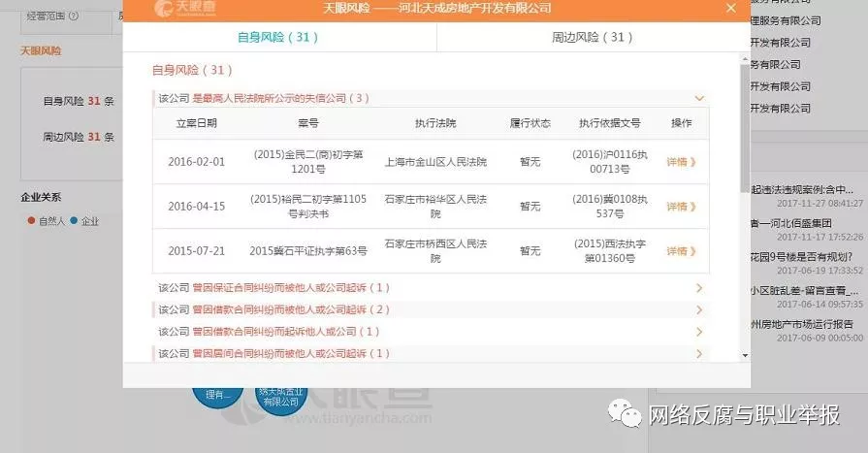
Task: Click court 石家庄市桥西区人民法院
Action: point(435,251)
